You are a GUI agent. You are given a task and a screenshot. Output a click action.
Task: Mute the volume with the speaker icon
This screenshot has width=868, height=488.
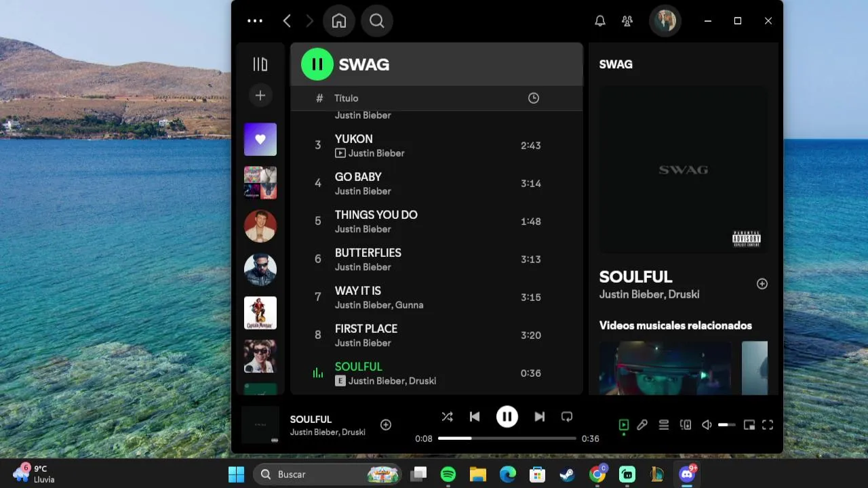(x=707, y=425)
